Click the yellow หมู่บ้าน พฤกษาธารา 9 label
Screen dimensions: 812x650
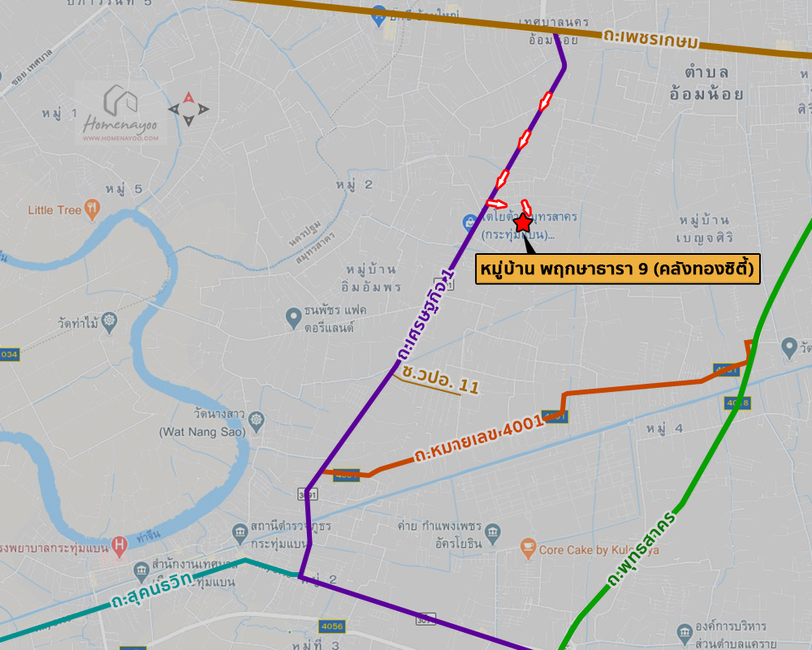coord(618,269)
